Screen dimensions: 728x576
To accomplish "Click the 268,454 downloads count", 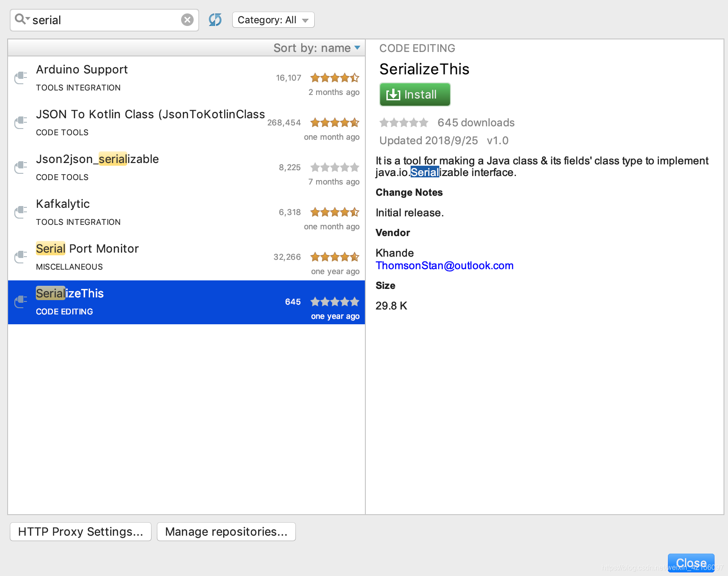I will click(x=284, y=123).
